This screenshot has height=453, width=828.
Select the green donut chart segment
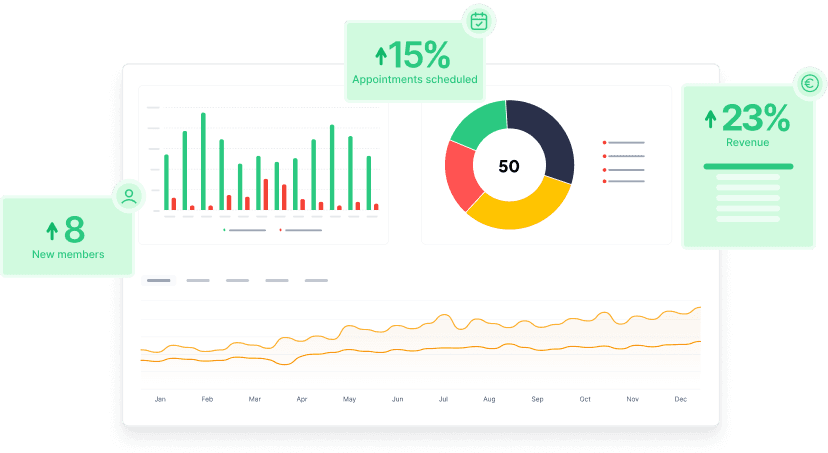tap(477, 124)
